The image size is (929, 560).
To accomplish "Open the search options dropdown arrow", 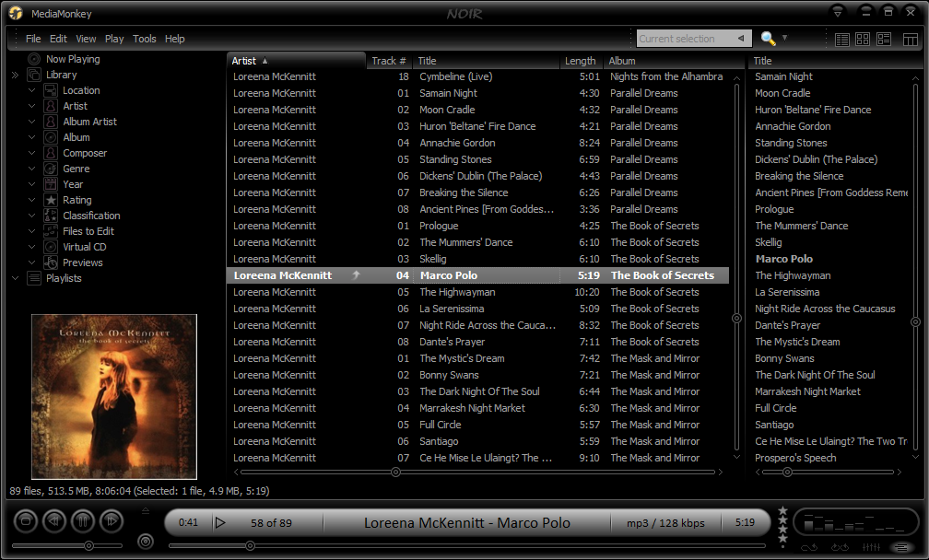I will (785, 39).
